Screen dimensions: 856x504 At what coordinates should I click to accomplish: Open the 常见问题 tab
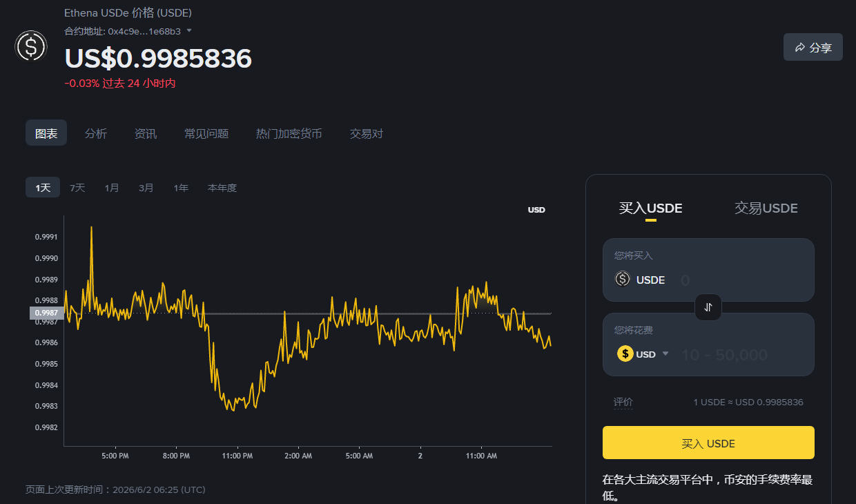click(x=206, y=133)
